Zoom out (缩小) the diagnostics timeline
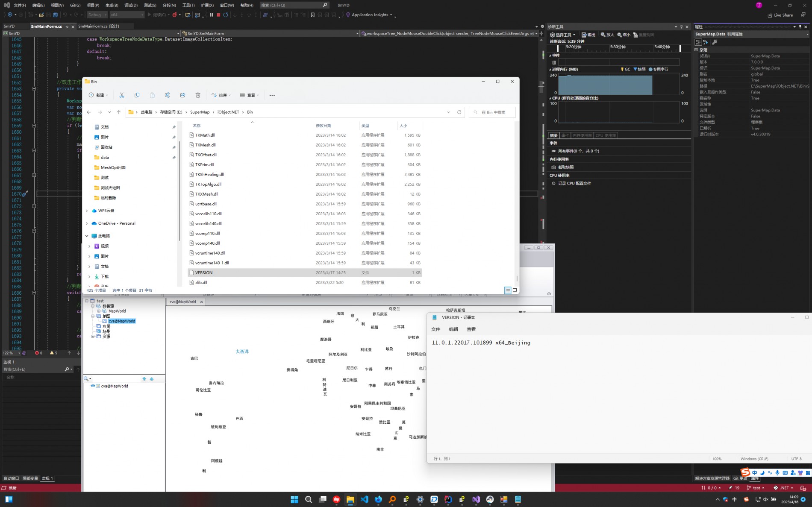Viewport: 812px width, 507px height. pyautogui.click(x=624, y=35)
